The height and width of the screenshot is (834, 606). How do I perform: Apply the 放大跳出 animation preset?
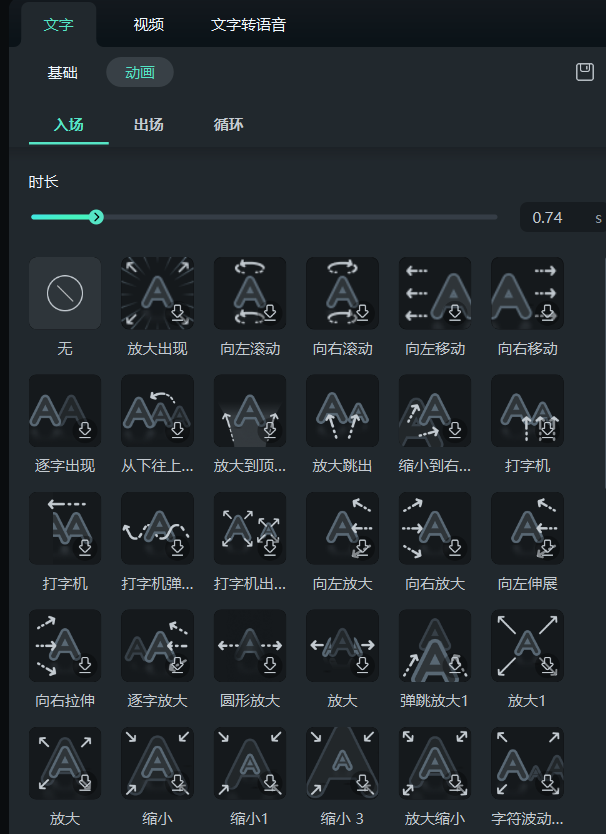[x=342, y=410]
